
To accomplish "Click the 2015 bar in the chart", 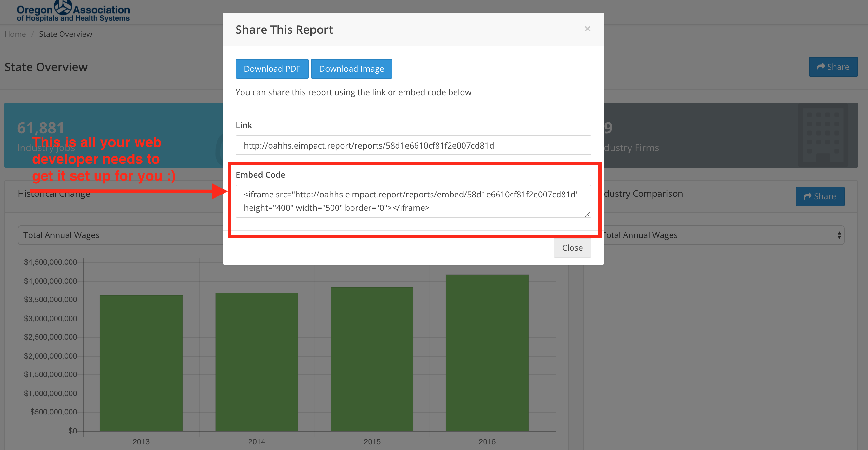I will click(372, 359).
